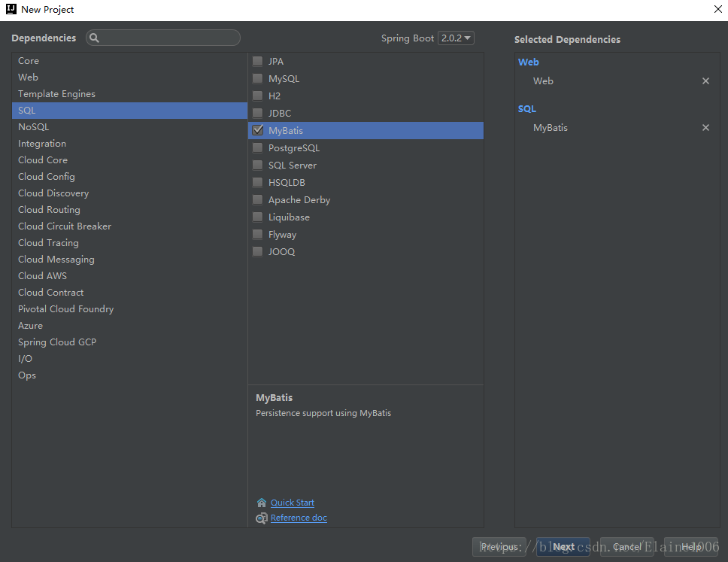The image size is (728, 562).
Task: Open the Template Engines category
Action: click(x=129, y=94)
